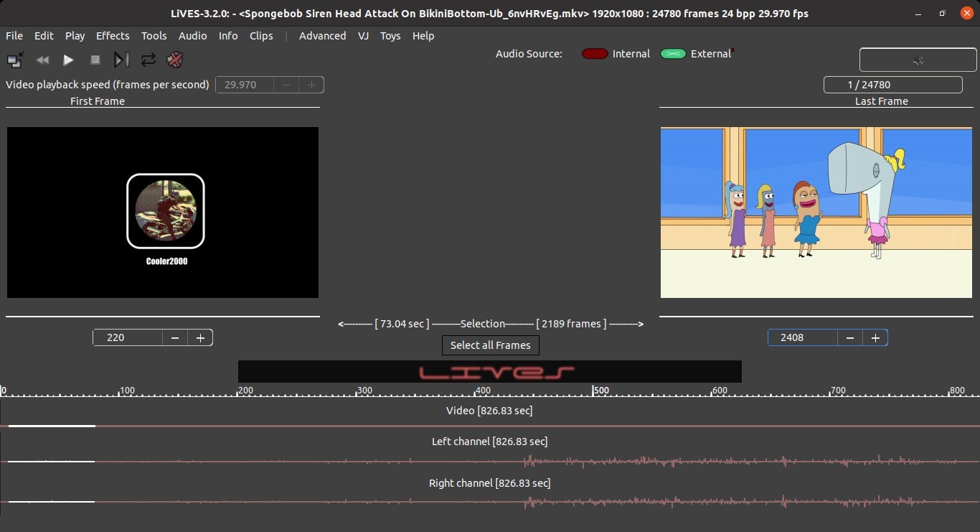Open the Help menu
980x532 pixels.
(423, 36)
